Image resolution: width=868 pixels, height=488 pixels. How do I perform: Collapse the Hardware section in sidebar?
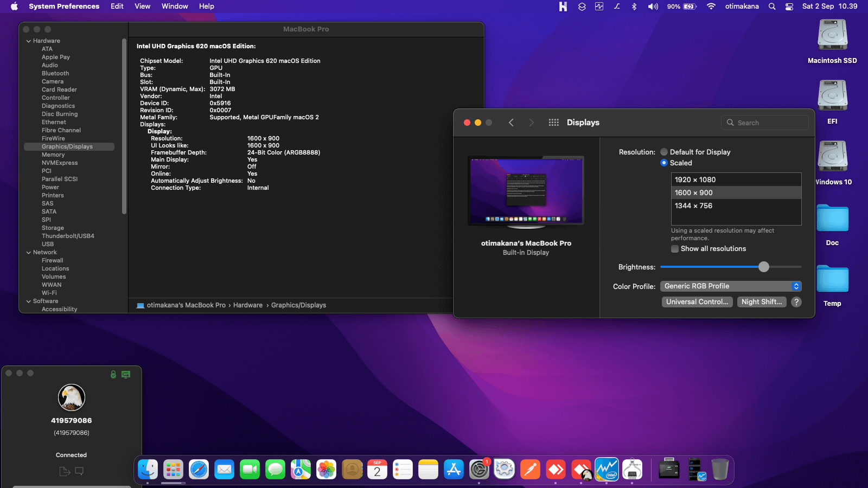(28, 41)
